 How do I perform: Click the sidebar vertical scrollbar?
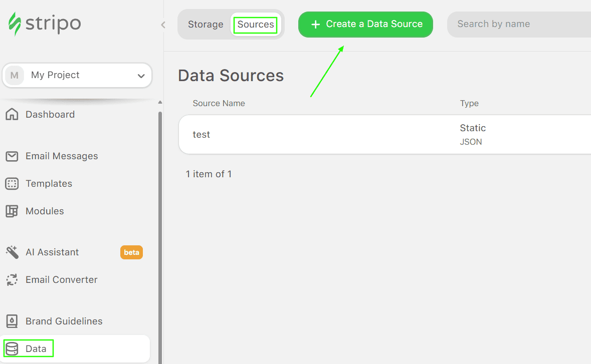click(160, 237)
